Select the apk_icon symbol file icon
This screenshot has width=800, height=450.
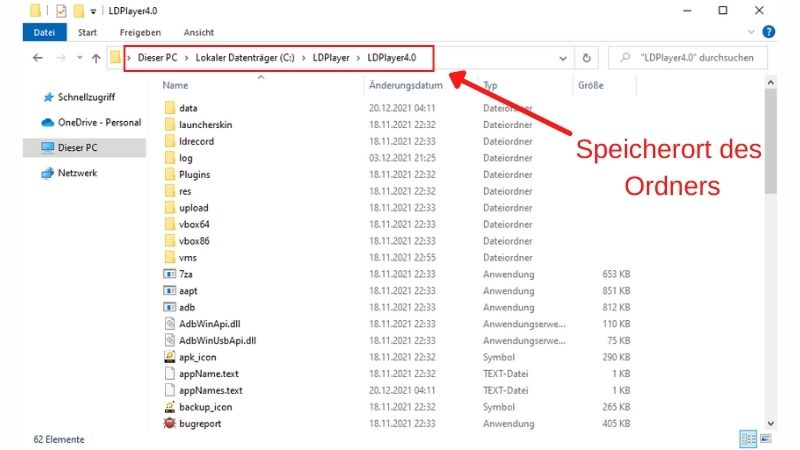[x=170, y=357]
